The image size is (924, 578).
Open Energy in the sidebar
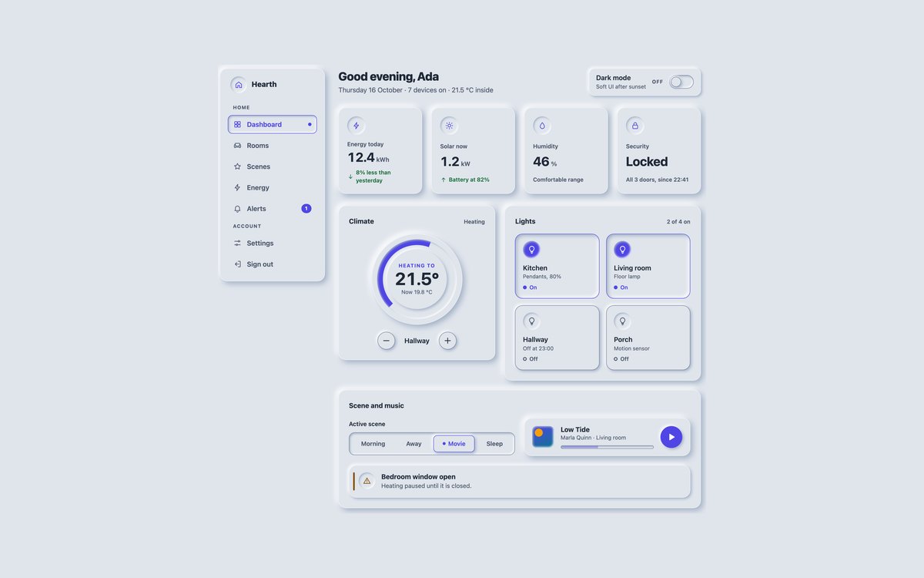tap(273, 187)
